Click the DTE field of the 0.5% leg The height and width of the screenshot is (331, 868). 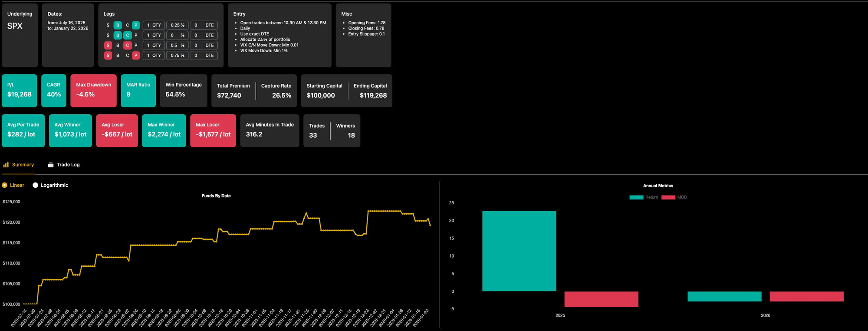tap(204, 46)
